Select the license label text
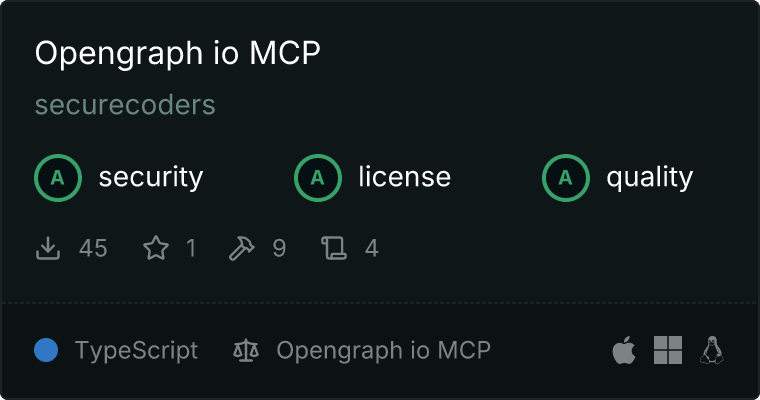 tap(405, 177)
